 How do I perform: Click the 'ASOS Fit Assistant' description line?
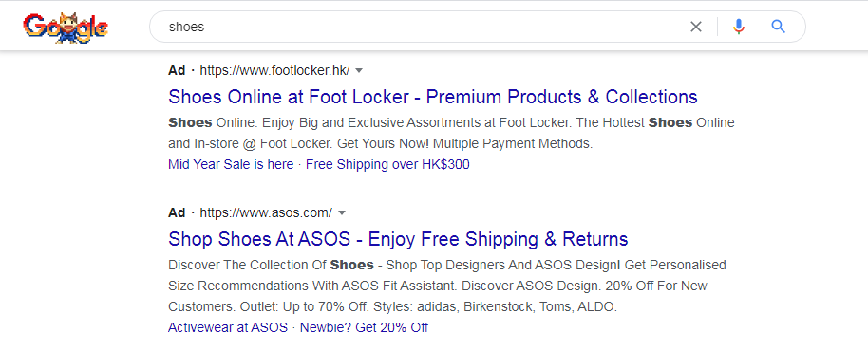(x=400, y=286)
